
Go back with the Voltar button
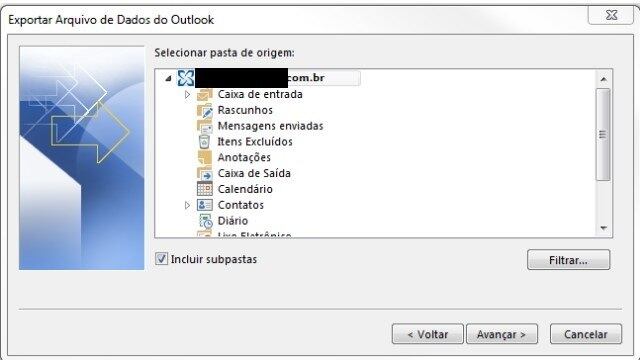pos(427,334)
